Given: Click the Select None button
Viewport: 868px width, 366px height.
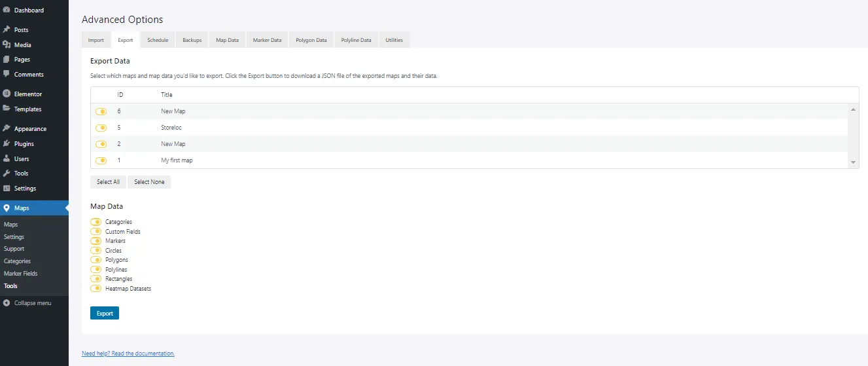Looking at the screenshot, I should point(149,182).
